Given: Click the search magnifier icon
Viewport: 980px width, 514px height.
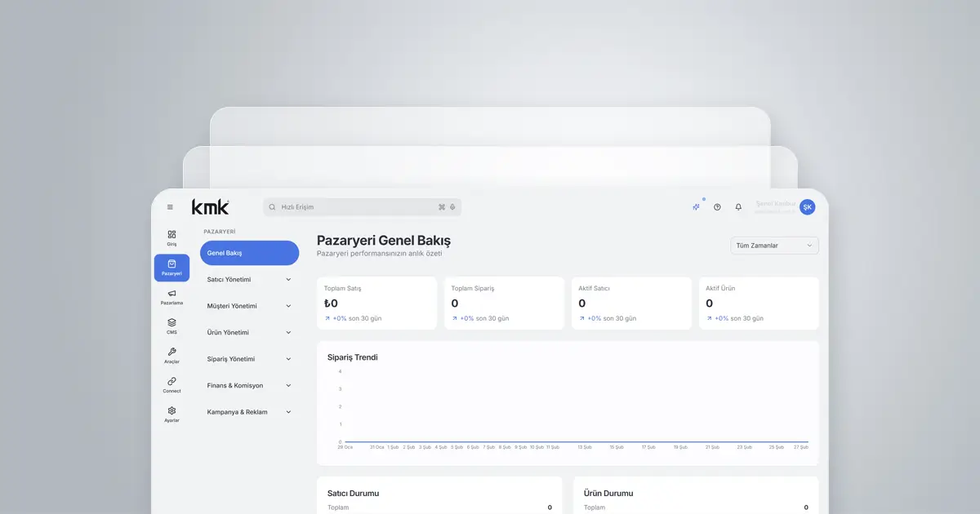Looking at the screenshot, I should (x=273, y=207).
